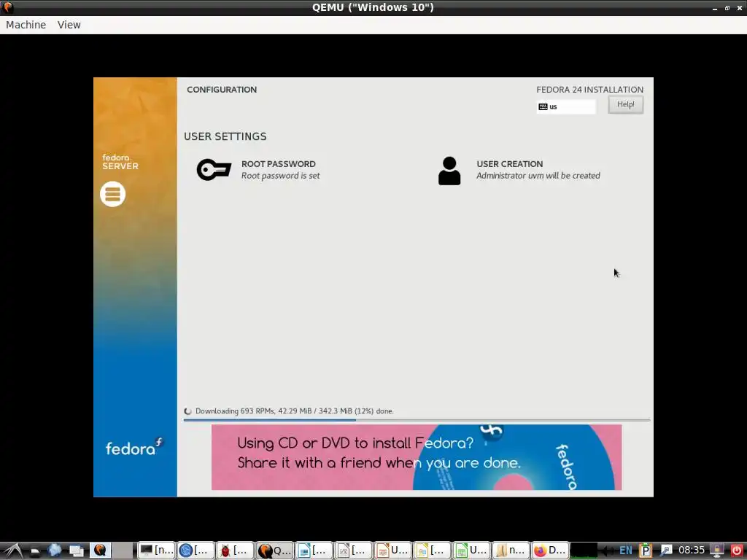
Task: Click the "Downloading 693 RPMs" status text
Action: [295, 411]
